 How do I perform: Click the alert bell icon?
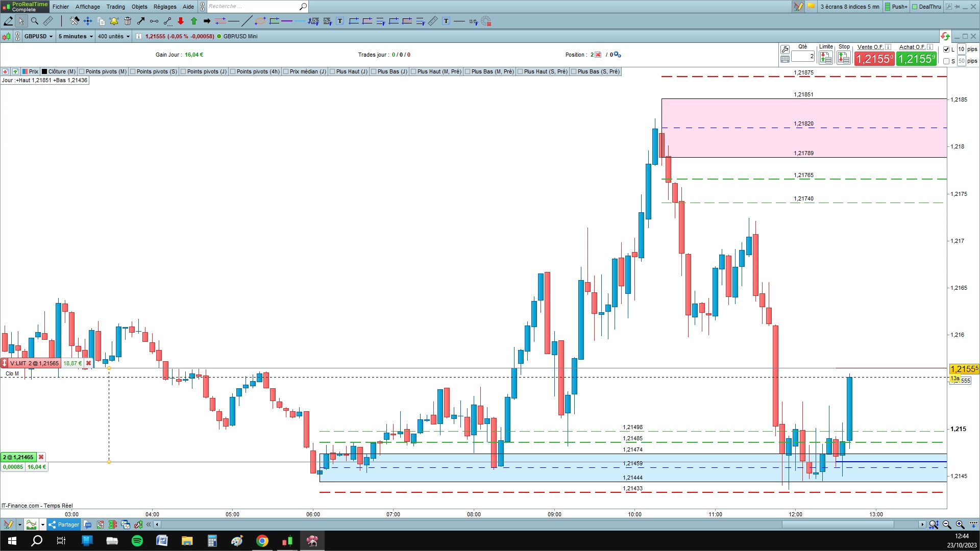click(x=114, y=21)
